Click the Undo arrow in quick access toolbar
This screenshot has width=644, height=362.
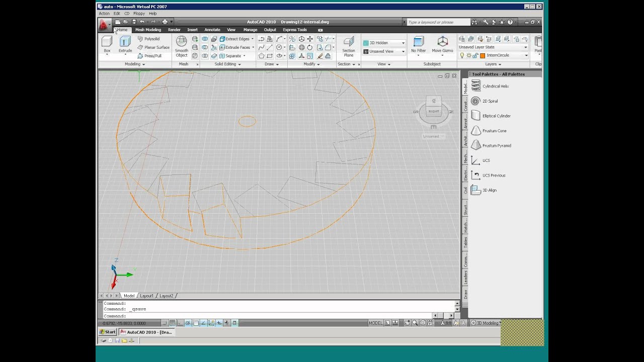(142, 22)
